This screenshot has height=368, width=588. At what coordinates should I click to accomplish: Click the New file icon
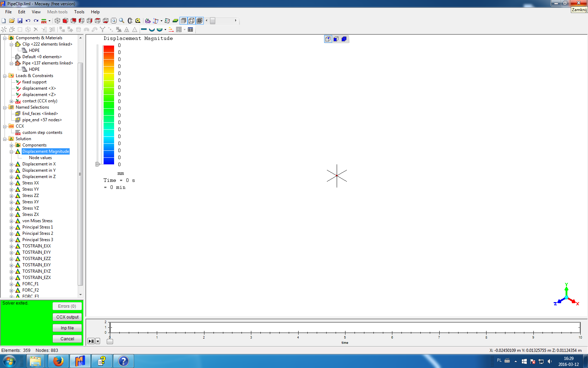pos(4,21)
